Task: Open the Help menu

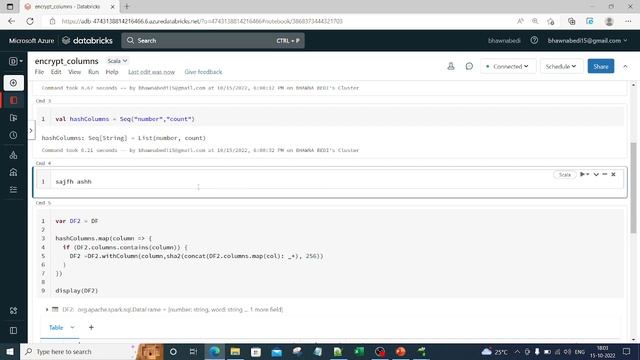Action: [x=112, y=72]
